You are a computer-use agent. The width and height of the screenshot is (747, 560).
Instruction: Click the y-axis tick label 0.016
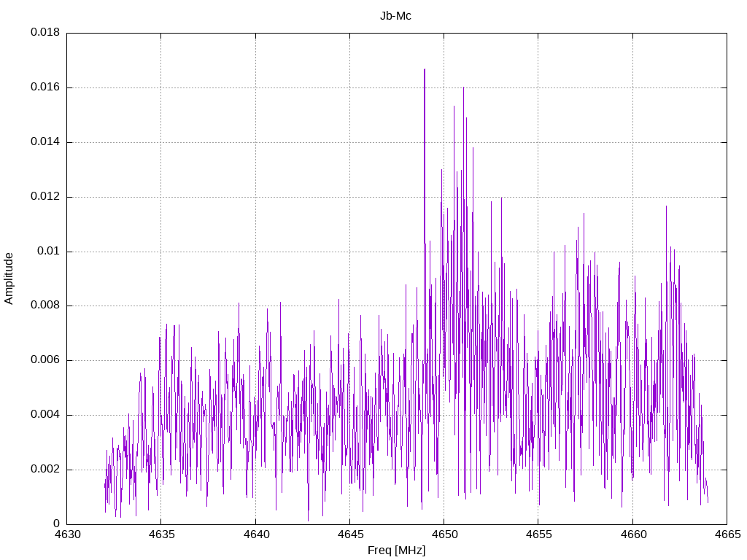point(45,87)
